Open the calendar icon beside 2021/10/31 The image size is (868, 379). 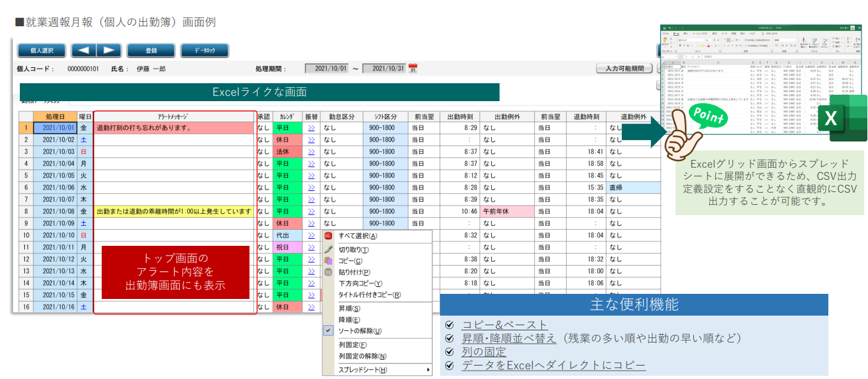coord(413,69)
